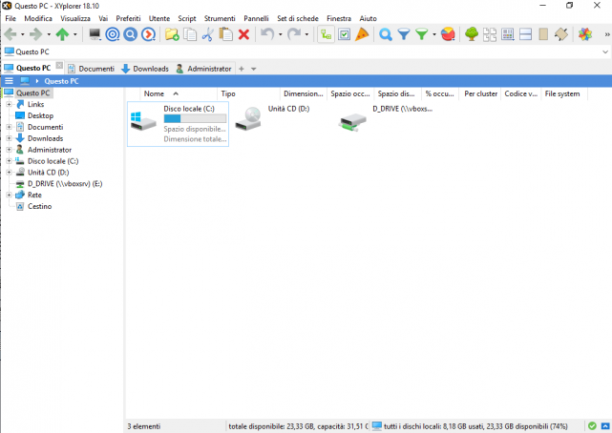Expand the Disco locale (C:) tree node
The image size is (612, 433).
pyautogui.click(x=9, y=161)
